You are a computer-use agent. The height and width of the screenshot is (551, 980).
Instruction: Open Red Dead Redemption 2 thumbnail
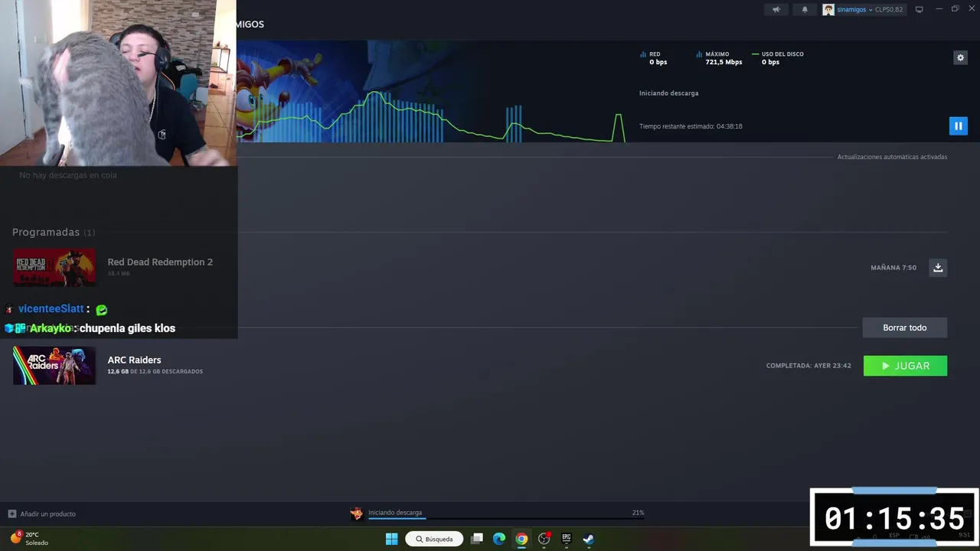coord(54,267)
